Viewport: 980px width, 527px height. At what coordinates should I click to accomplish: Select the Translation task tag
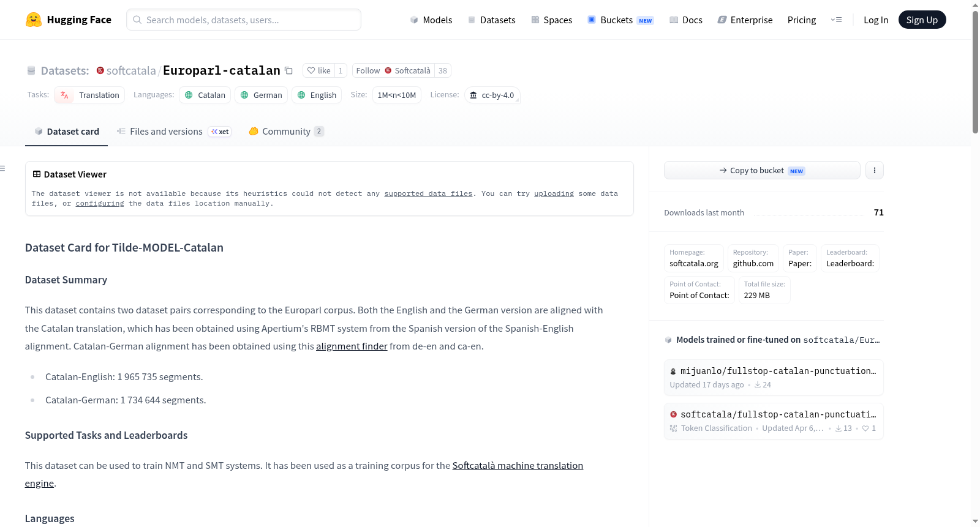pyautogui.click(x=89, y=95)
